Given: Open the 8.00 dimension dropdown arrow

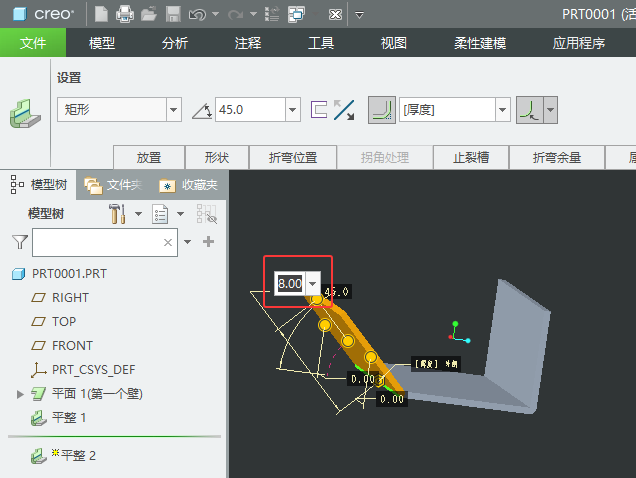Looking at the screenshot, I should [x=312, y=284].
